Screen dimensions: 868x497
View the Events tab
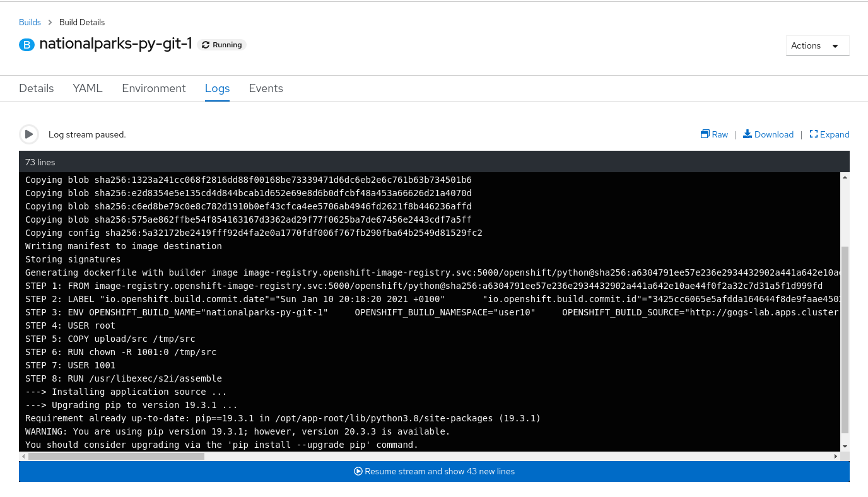[266, 88]
